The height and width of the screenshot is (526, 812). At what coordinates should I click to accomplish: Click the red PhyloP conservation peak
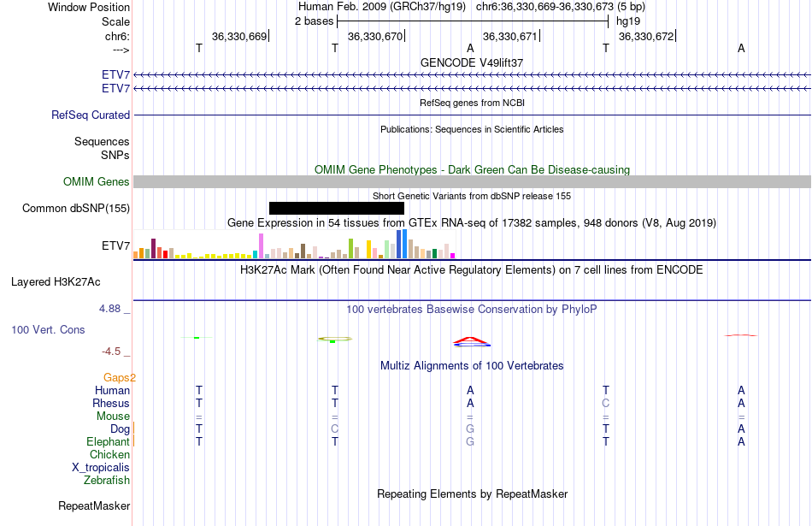coord(471,340)
